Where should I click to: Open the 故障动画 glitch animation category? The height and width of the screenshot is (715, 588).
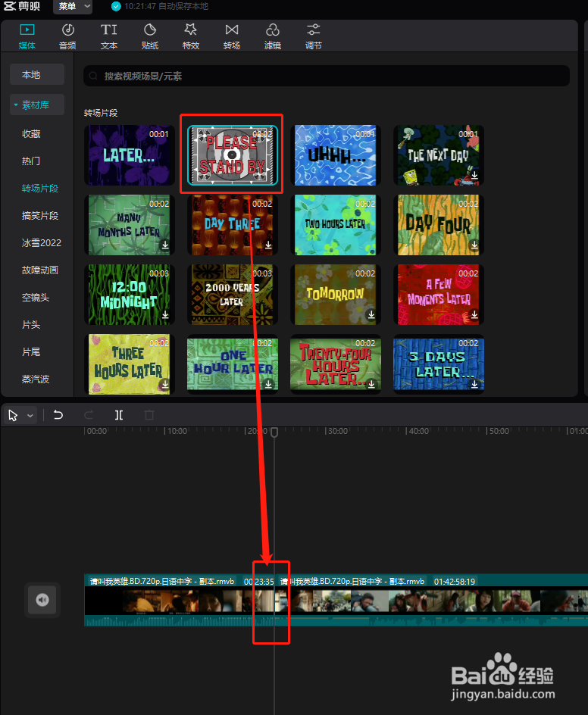[x=40, y=270]
